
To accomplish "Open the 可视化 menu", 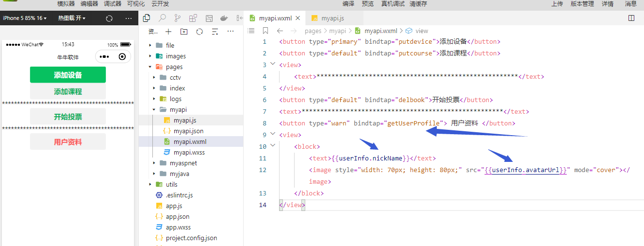I will coord(136,3).
